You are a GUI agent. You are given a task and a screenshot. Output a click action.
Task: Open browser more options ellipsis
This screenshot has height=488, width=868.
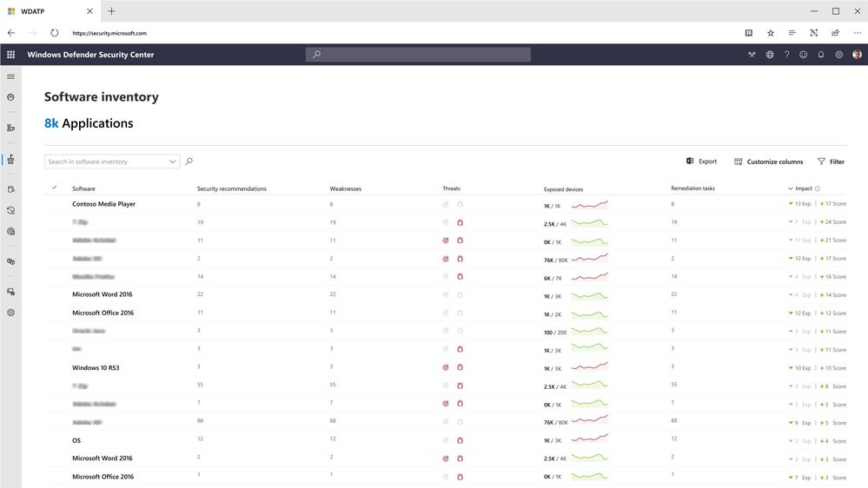[857, 33]
